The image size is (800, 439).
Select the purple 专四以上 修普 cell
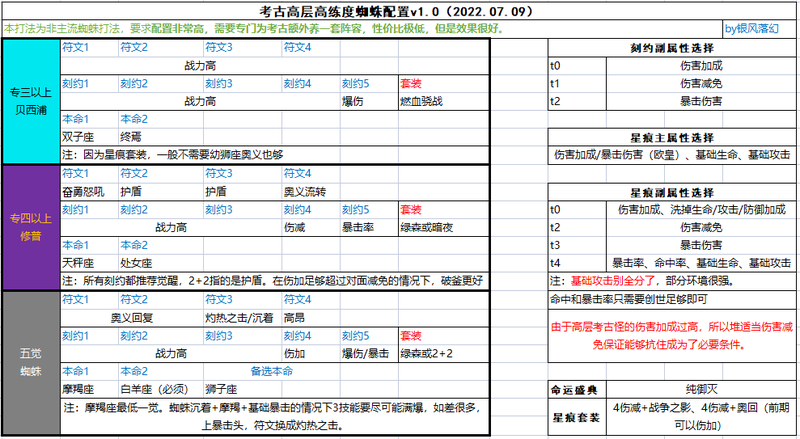pos(30,227)
